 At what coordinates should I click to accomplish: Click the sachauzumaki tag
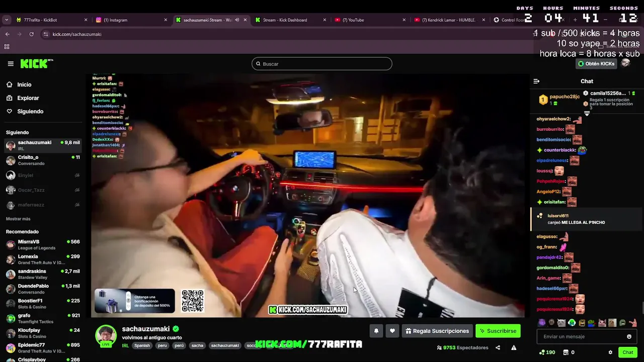click(x=225, y=346)
